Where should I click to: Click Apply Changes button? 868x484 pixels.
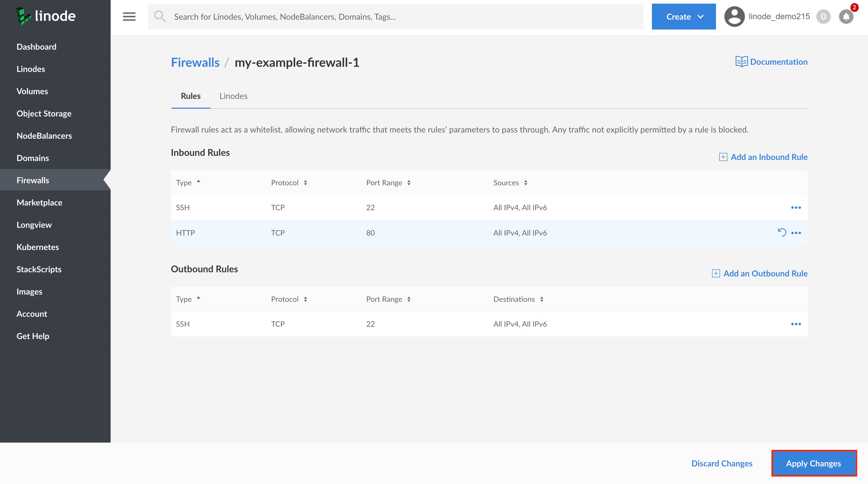813,463
